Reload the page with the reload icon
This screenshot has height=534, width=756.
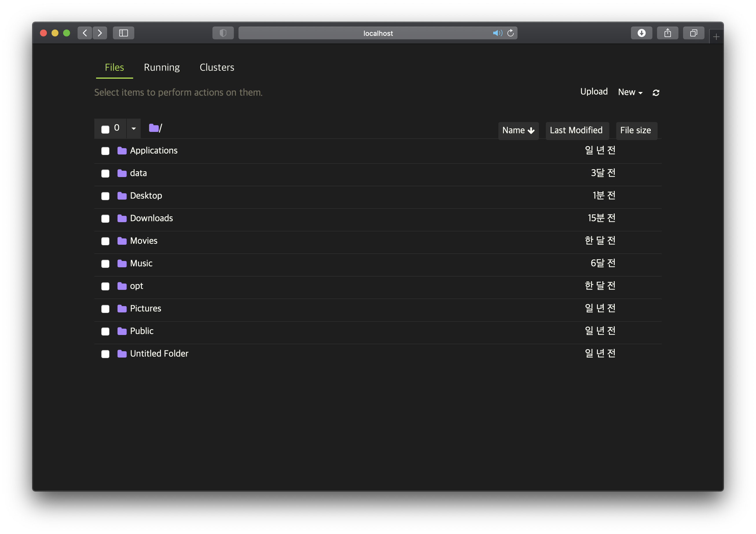pyautogui.click(x=510, y=33)
